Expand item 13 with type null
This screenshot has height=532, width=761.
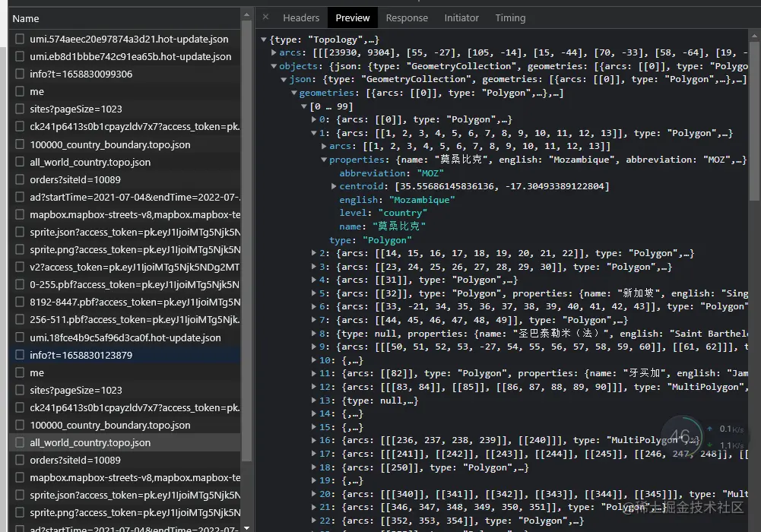314,401
